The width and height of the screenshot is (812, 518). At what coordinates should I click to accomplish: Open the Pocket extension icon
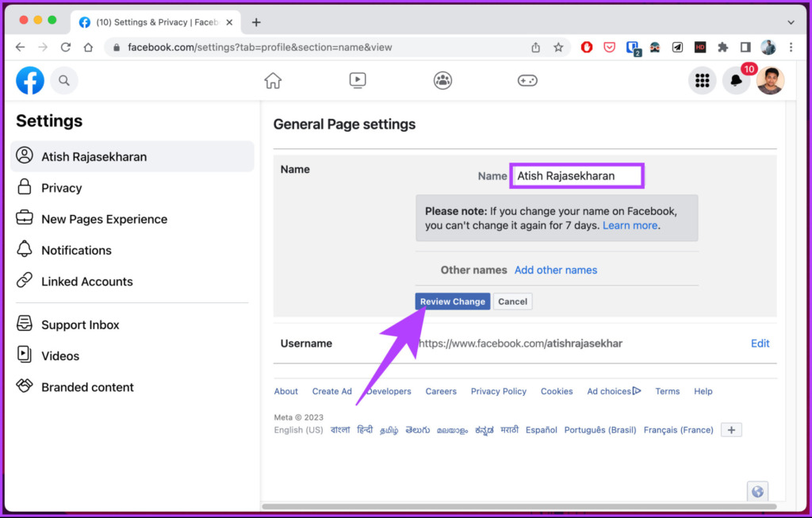tap(609, 47)
